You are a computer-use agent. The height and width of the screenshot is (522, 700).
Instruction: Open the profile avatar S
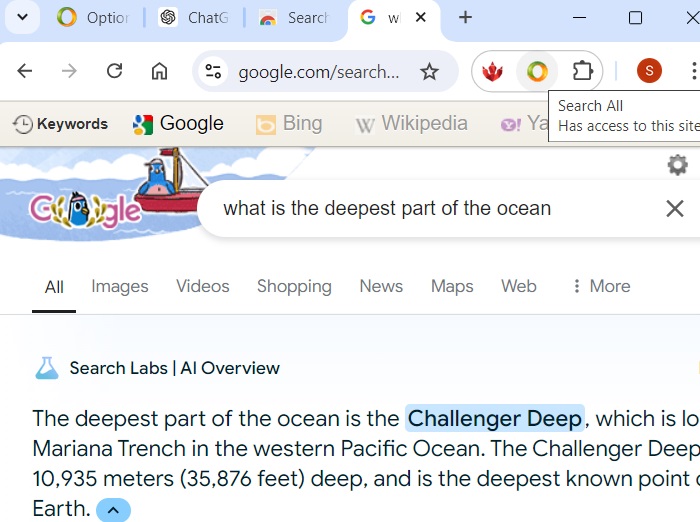coord(649,71)
